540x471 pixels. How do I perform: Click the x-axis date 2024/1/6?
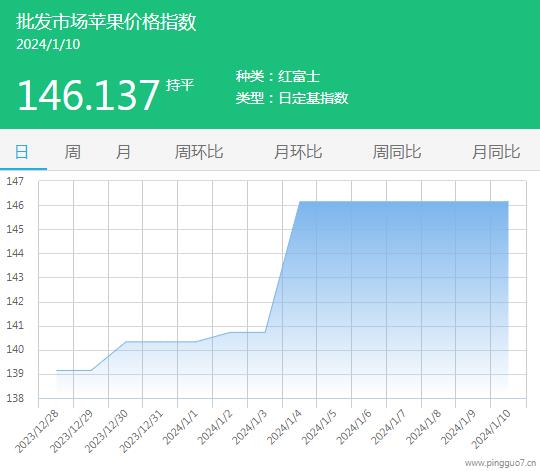354,428
